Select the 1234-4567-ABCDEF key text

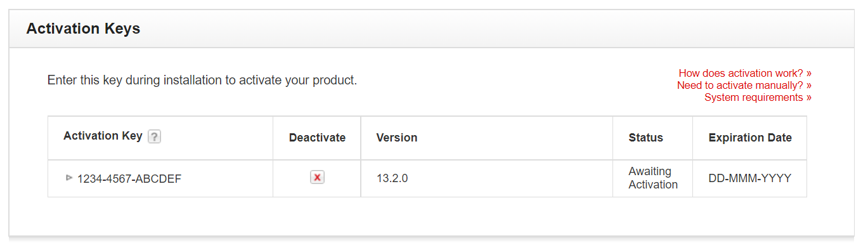click(x=129, y=179)
